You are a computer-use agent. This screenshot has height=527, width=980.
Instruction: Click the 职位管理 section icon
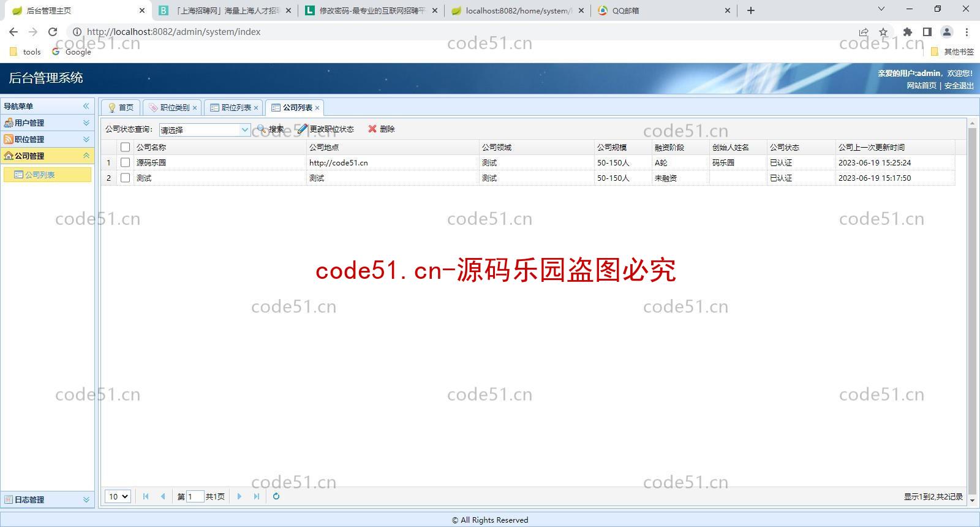[9, 139]
